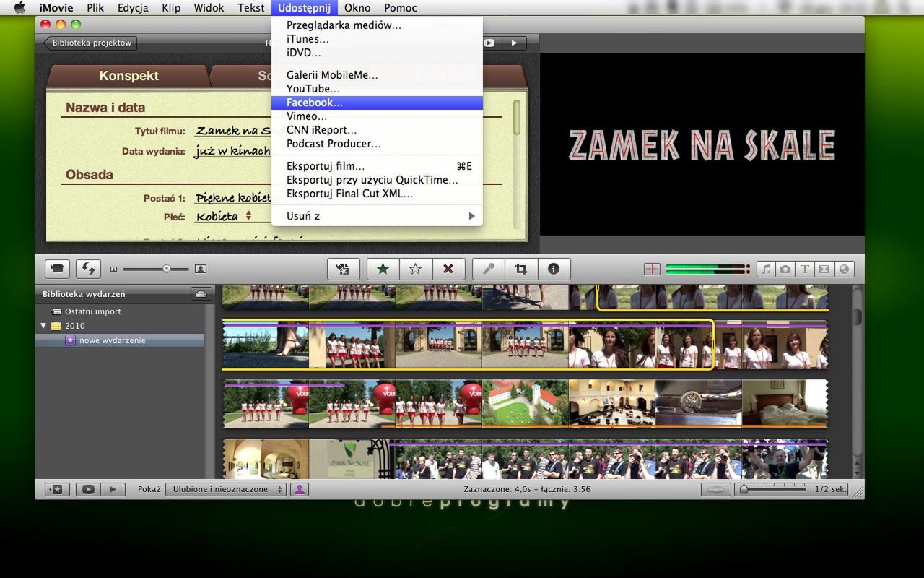Toggle audio skimming waveform button
Image resolution: width=924 pixels, height=578 pixels.
pos(652,269)
